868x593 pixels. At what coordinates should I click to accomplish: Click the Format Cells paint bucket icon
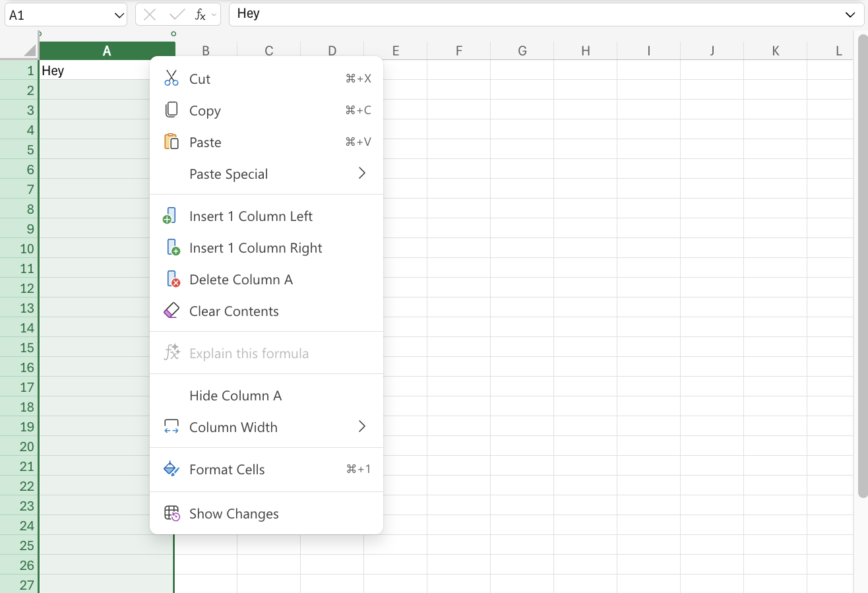pos(172,469)
